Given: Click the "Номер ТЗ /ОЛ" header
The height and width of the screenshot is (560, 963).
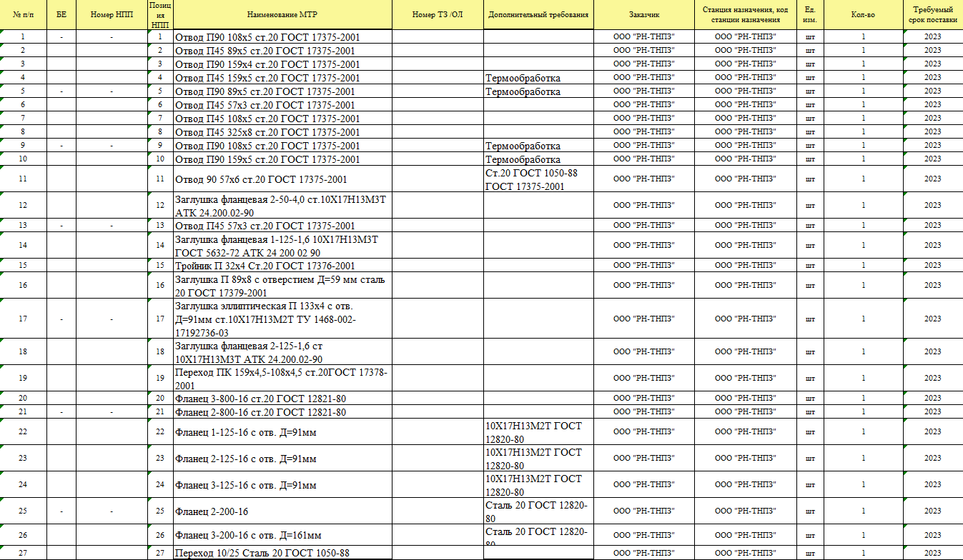Looking at the screenshot, I should tap(438, 14).
